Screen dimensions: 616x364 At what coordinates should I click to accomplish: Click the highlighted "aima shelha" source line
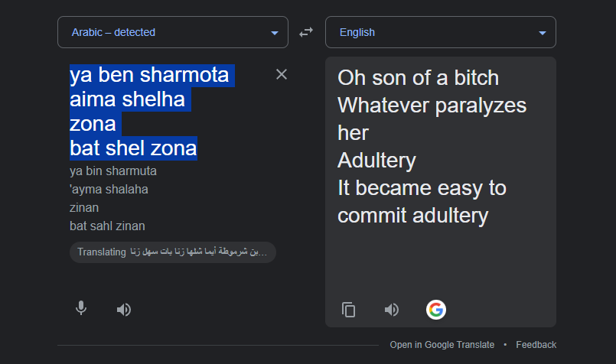pyautogui.click(x=127, y=99)
